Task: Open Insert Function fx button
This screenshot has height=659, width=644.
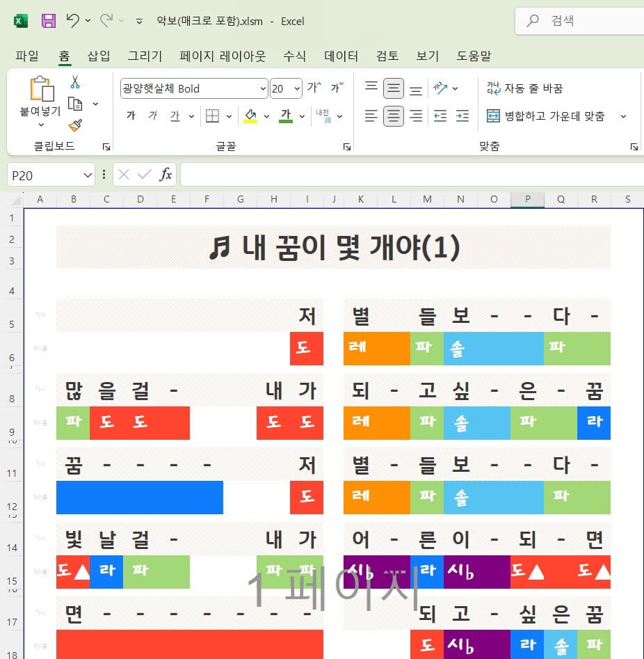Action: (x=166, y=175)
